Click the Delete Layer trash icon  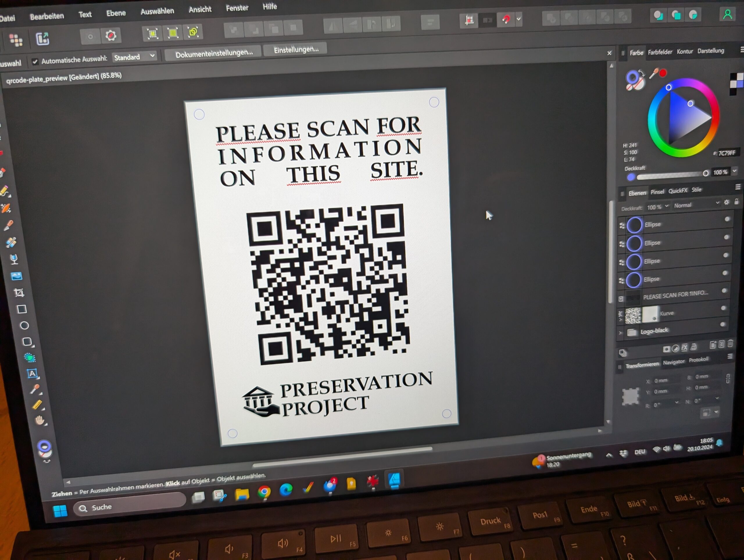click(730, 344)
